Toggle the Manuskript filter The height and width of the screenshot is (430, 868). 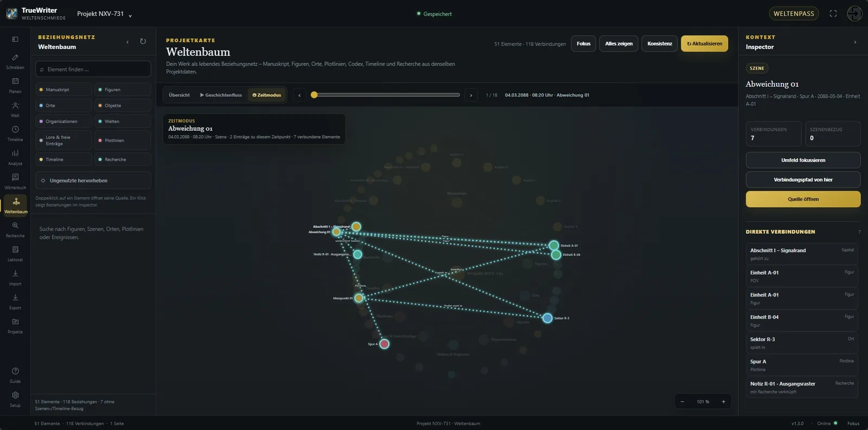pos(63,89)
